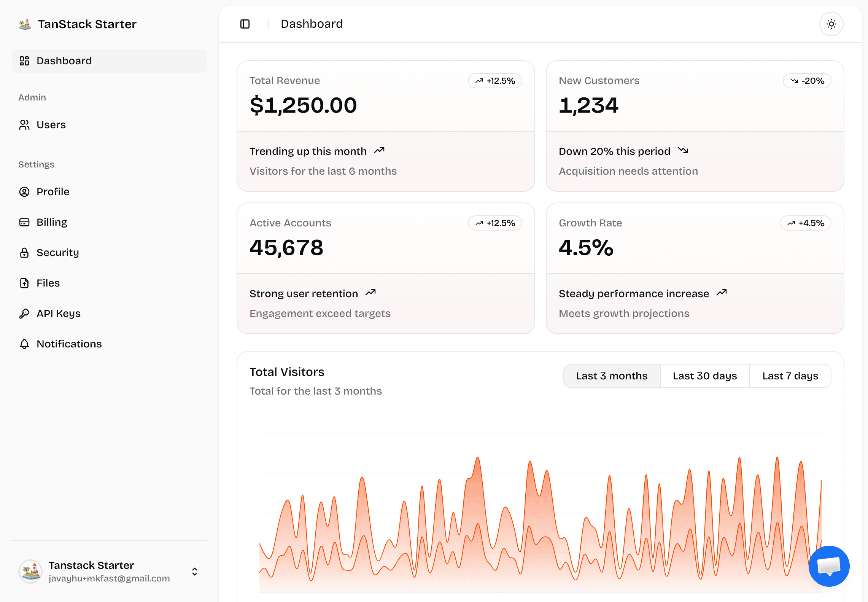Expand the account switcher chevrons
The width and height of the screenshot is (868, 602).
[195, 572]
